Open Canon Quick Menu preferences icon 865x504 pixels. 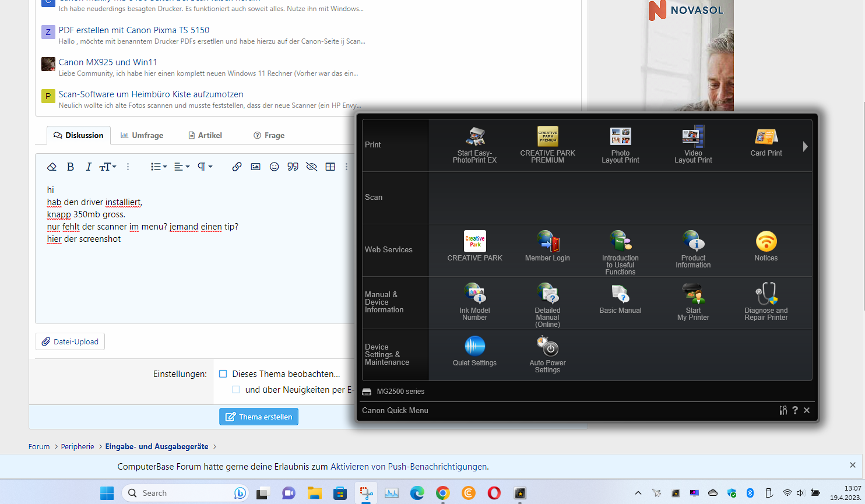(x=783, y=410)
